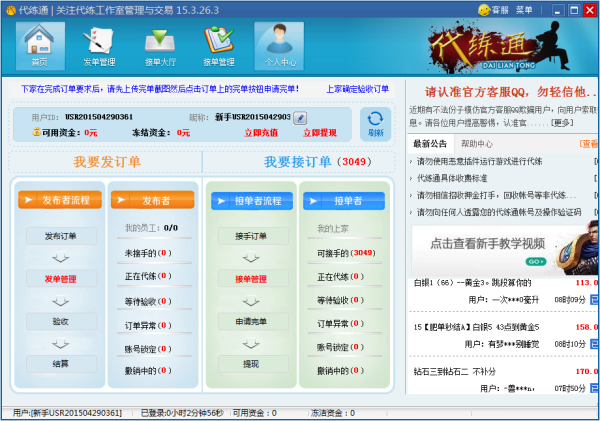
Task: Select the 最新公告 tab
Action: click(x=429, y=144)
